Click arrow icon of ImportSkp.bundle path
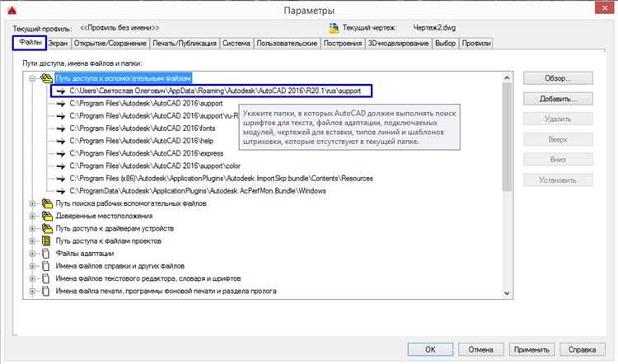Image resolution: width=618 pixels, height=364 pixels. tap(60, 179)
